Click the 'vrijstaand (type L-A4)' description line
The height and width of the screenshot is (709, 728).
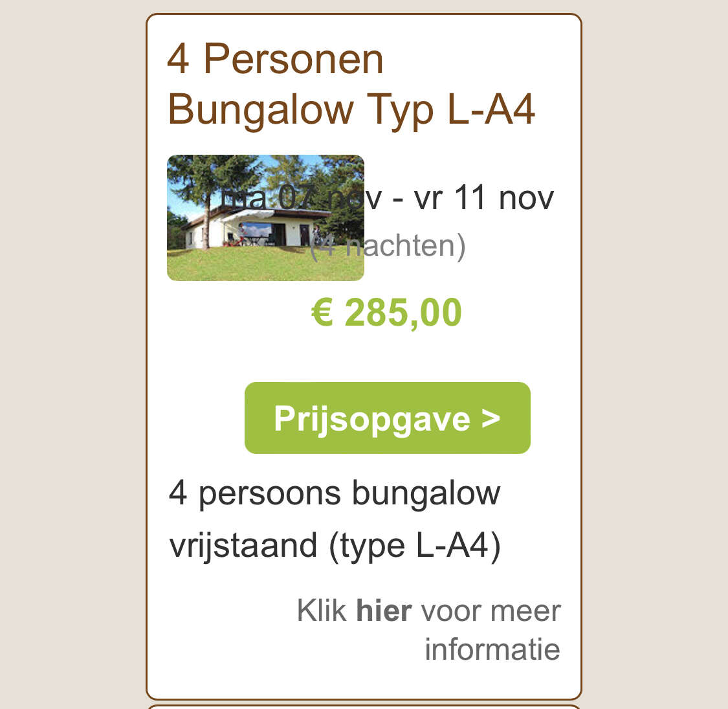(335, 545)
